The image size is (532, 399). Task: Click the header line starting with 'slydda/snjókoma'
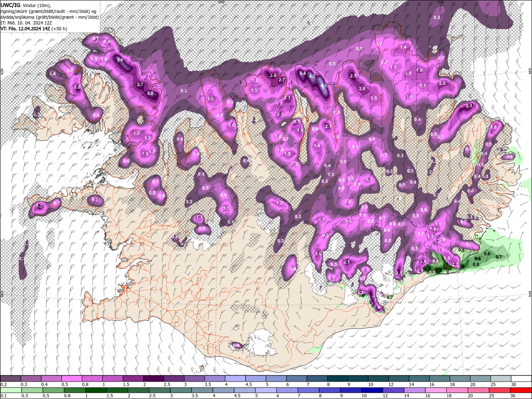coord(49,17)
